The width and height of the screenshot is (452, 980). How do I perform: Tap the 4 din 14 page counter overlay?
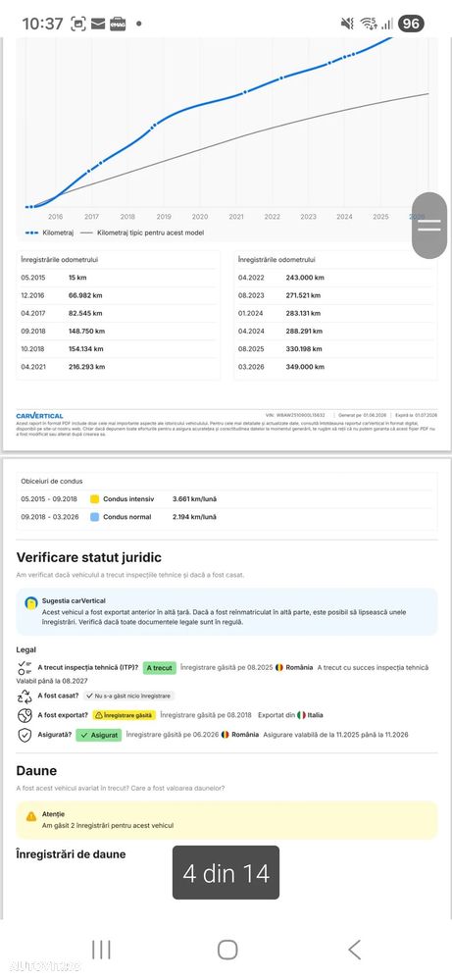(x=226, y=873)
